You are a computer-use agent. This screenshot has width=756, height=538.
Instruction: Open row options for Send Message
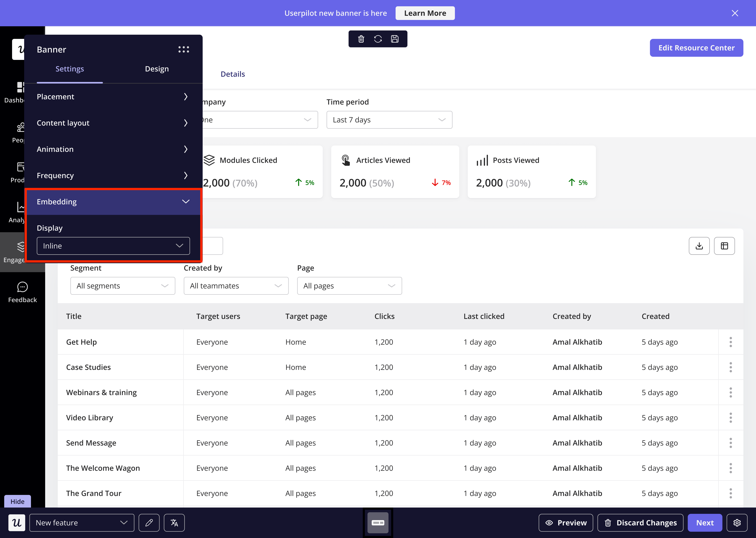coord(731,443)
